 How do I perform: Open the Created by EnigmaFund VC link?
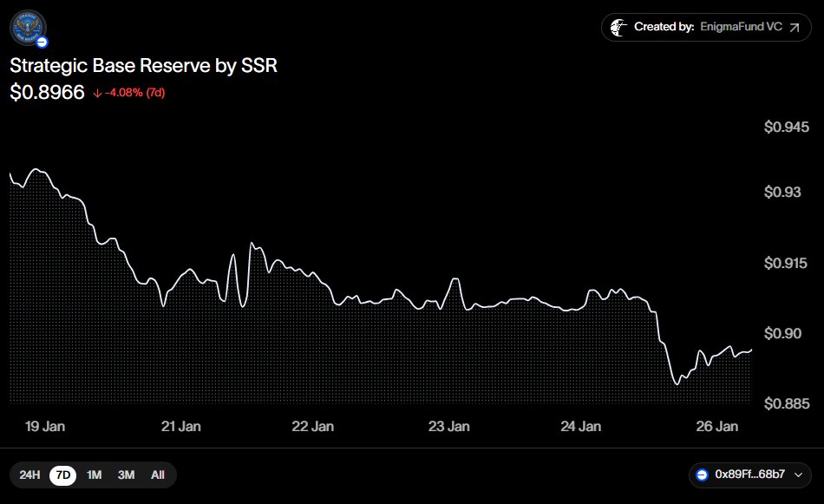(x=706, y=28)
